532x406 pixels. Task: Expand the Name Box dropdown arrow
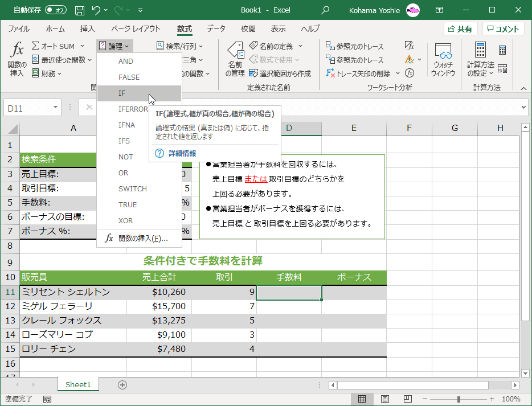[x=56, y=107]
